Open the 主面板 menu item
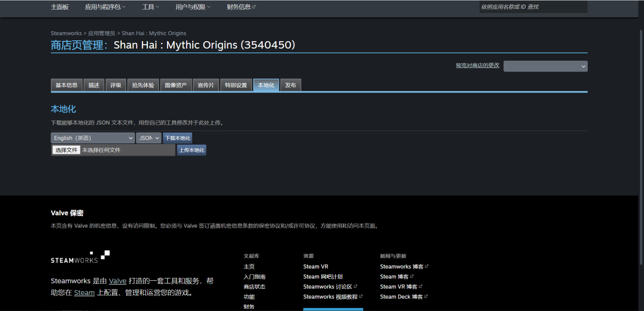The width and height of the screenshot is (644, 311). (60, 7)
